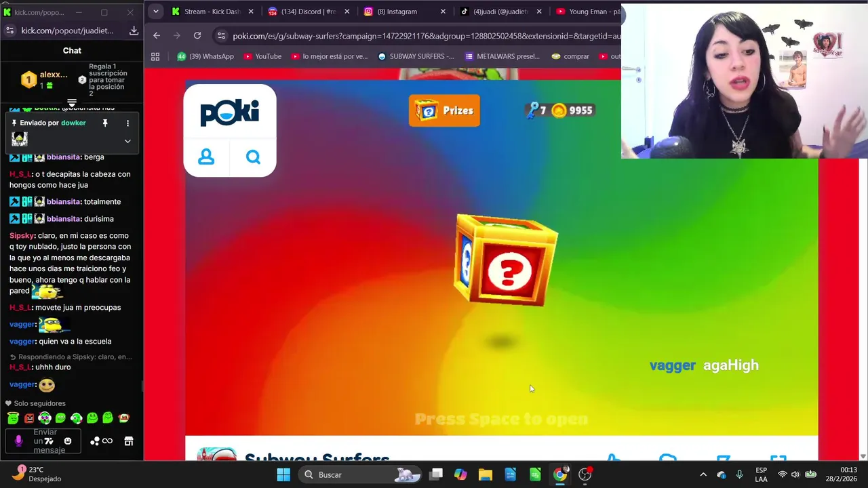Open the shop storefront icon

(129, 441)
